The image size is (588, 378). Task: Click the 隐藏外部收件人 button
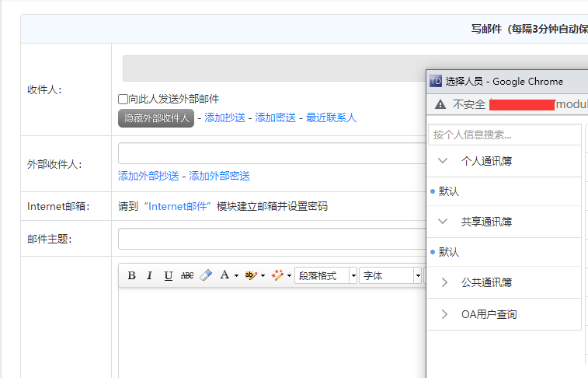pos(156,118)
